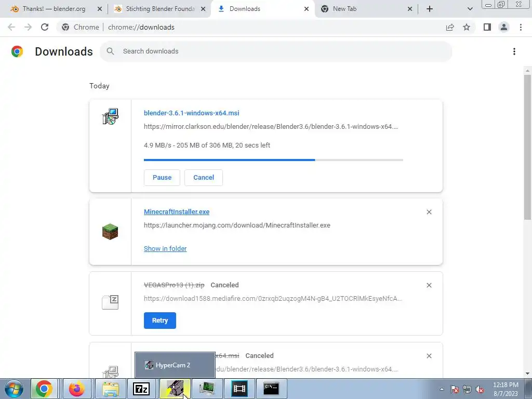Click the network tray icon

[467, 389]
